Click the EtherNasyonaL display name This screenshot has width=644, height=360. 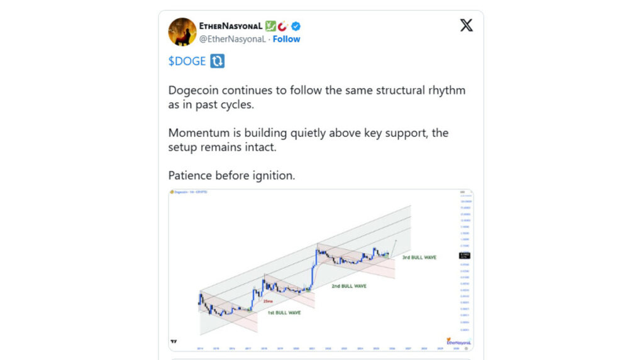pos(230,26)
